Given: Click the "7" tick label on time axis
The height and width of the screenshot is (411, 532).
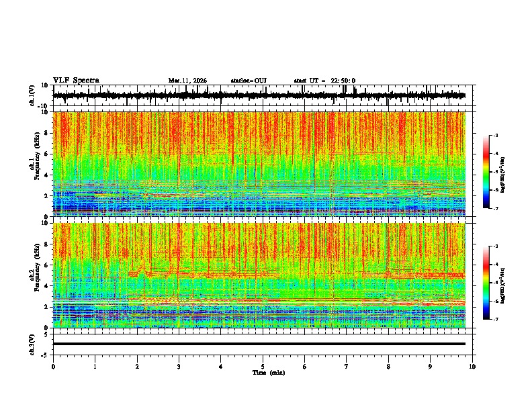Looking at the screenshot, I should (347, 367).
